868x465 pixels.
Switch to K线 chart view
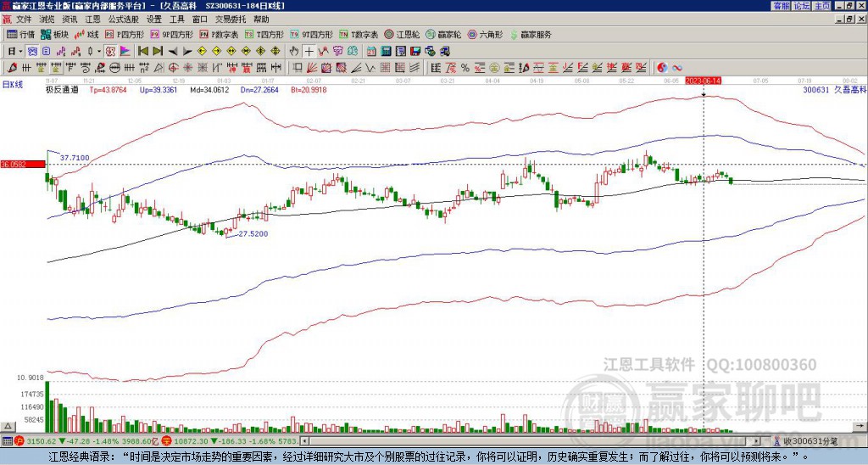click(x=86, y=34)
